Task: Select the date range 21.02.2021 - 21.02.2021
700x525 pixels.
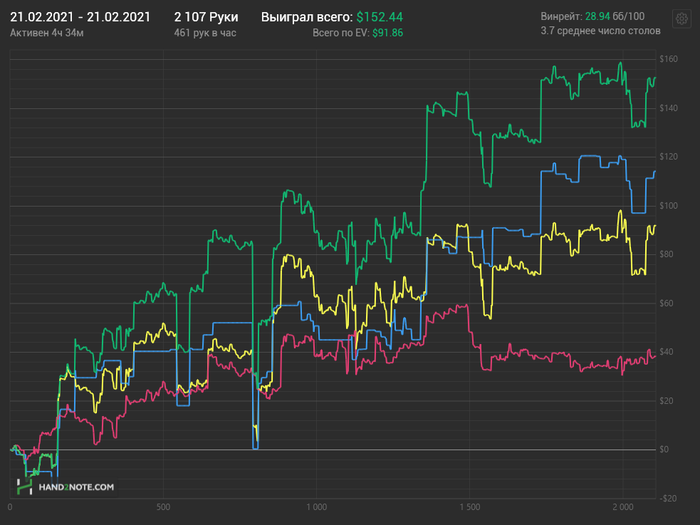Action: [x=80, y=17]
